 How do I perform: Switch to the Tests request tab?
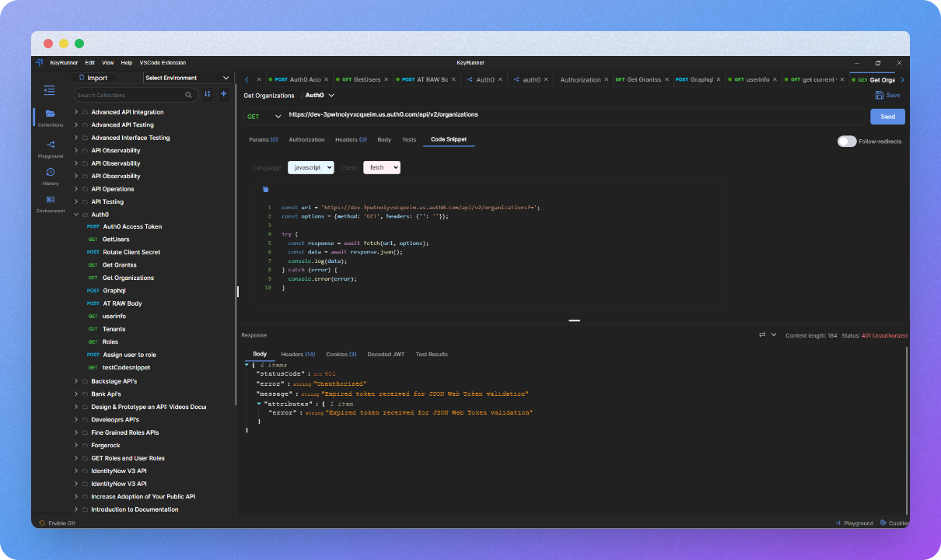tap(409, 139)
